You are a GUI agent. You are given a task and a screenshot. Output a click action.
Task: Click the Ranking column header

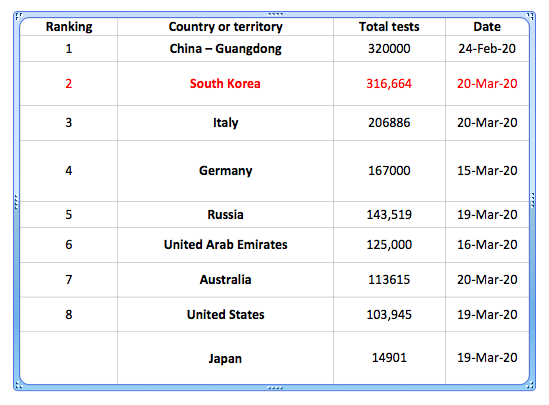69,27
